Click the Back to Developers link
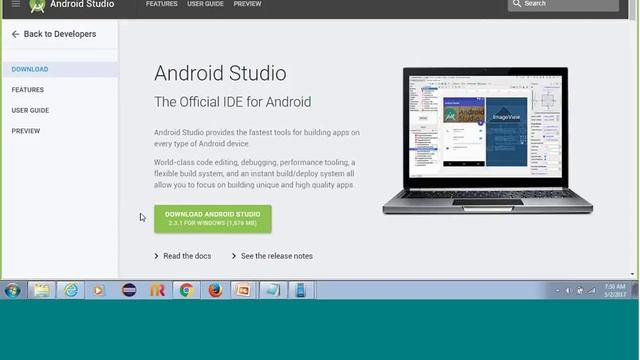Screen dimensions: 640x360 (x=60, y=34)
